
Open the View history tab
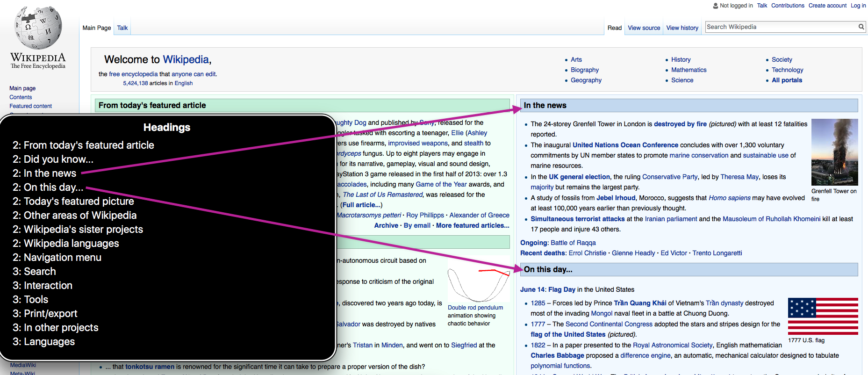pyautogui.click(x=682, y=28)
